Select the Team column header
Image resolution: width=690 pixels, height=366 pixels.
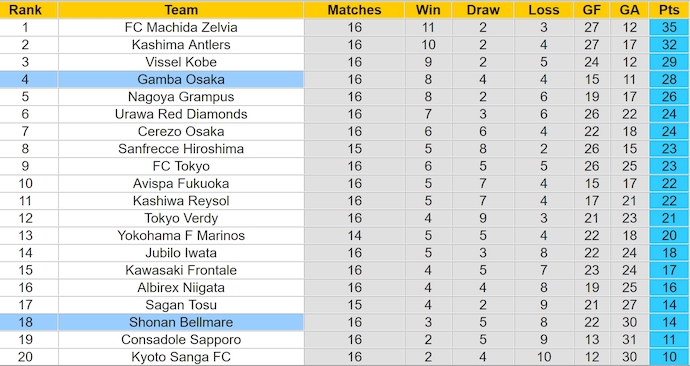click(181, 10)
